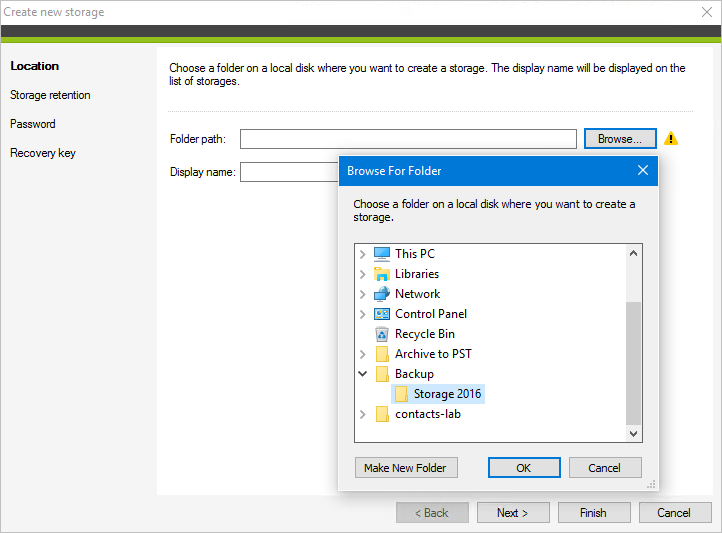Click the folder tree scroll down arrow
Image resolution: width=722 pixels, height=533 pixels.
(634, 434)
